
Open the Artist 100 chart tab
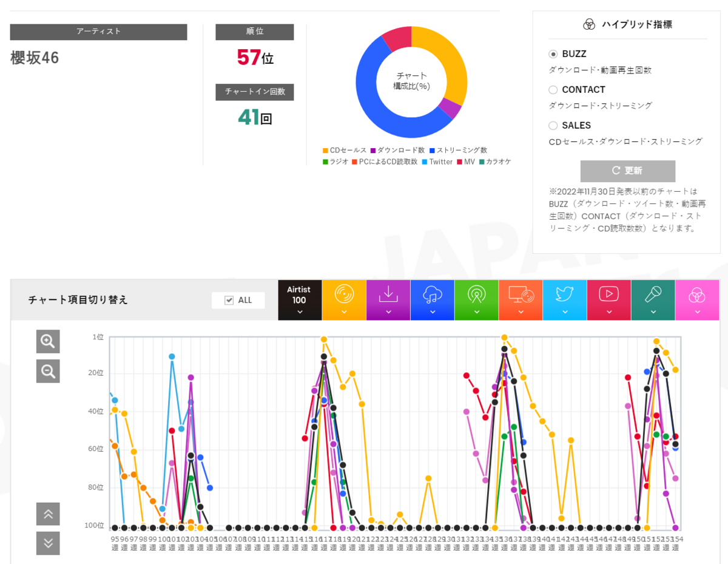[x=300, y=300]
